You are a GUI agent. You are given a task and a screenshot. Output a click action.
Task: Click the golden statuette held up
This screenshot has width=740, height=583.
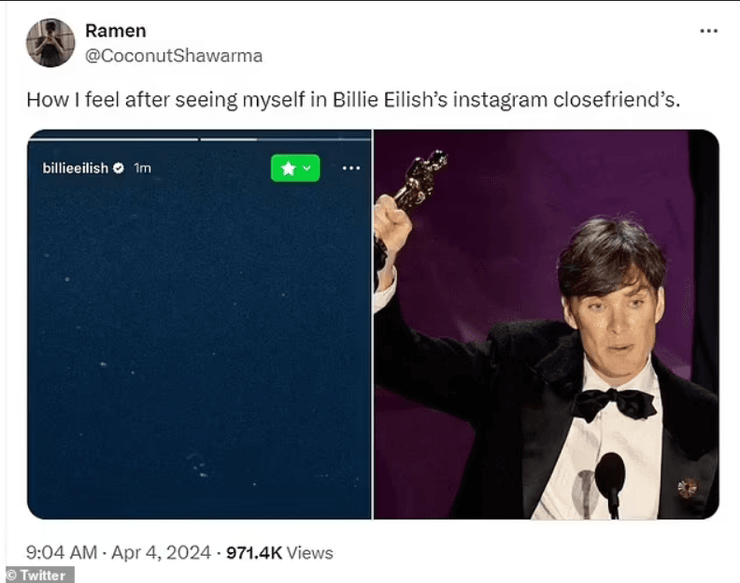coord(421,180)
